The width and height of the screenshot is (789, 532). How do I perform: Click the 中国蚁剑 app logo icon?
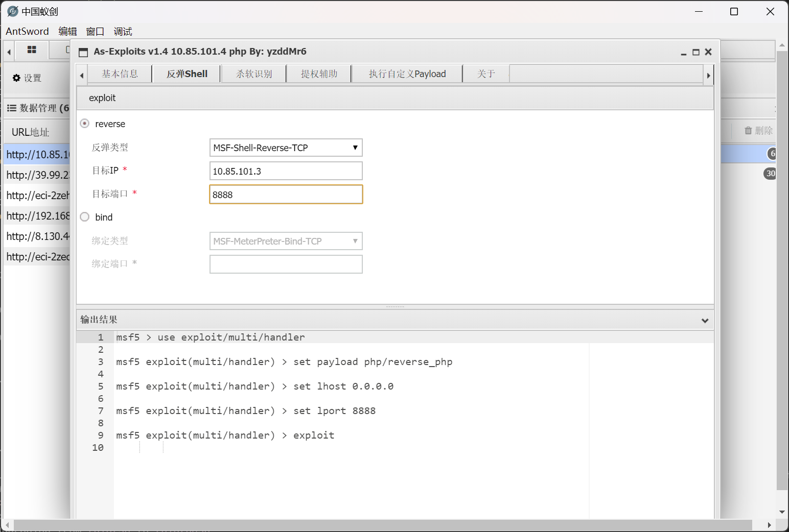[x=13, y=11]
